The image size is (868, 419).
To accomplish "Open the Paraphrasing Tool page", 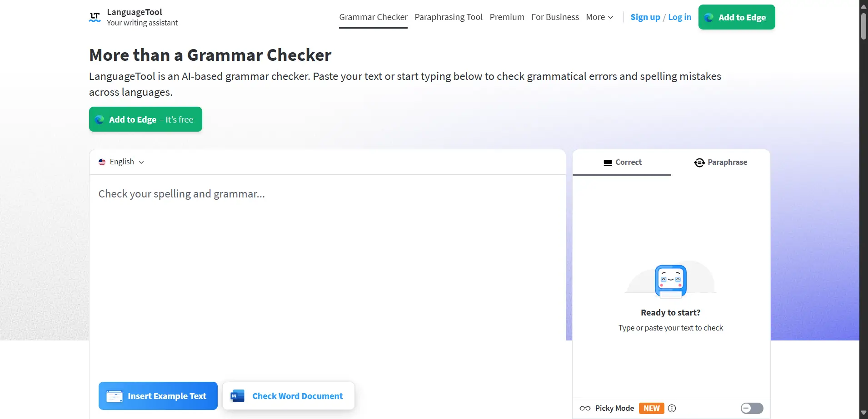I will click(449, 17).
